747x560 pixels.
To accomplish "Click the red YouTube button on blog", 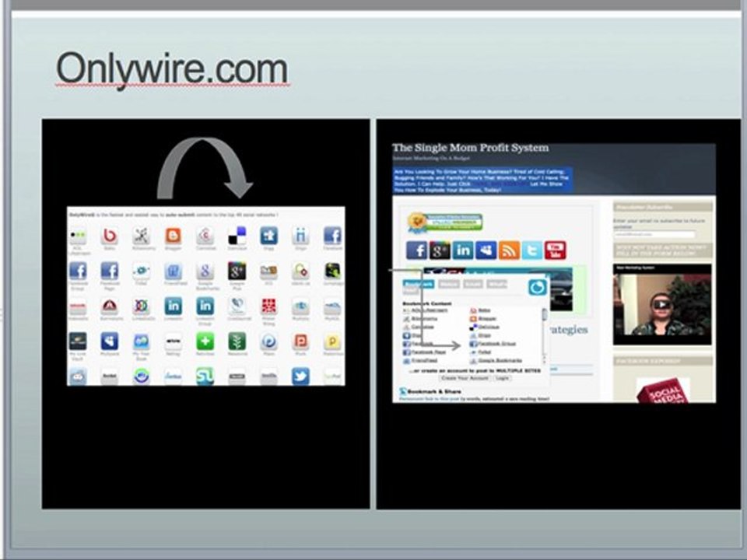I will click(x=556, y=250).
